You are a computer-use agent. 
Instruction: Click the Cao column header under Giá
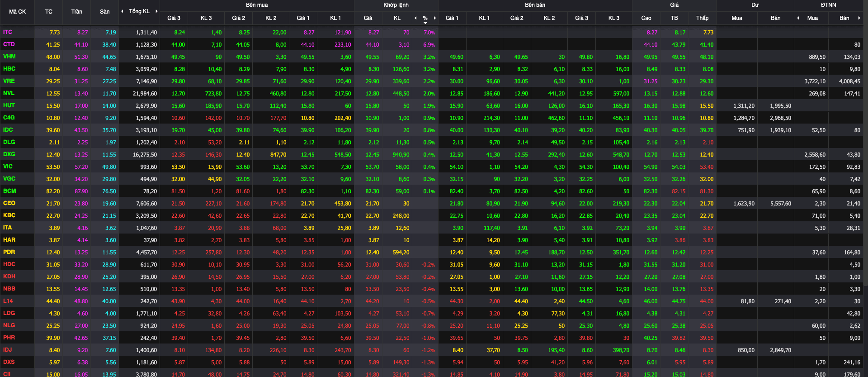tap(646, 18)
